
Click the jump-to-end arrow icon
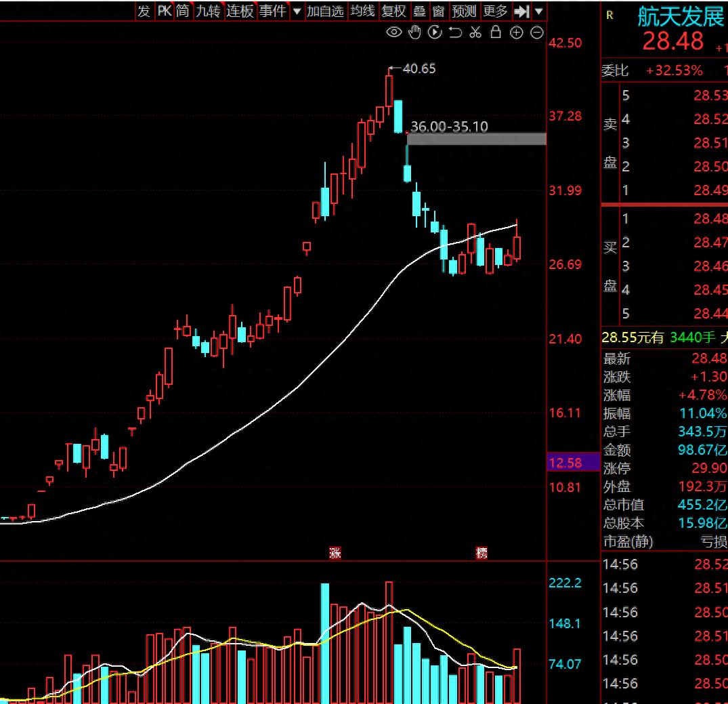[x=522, y=11]
